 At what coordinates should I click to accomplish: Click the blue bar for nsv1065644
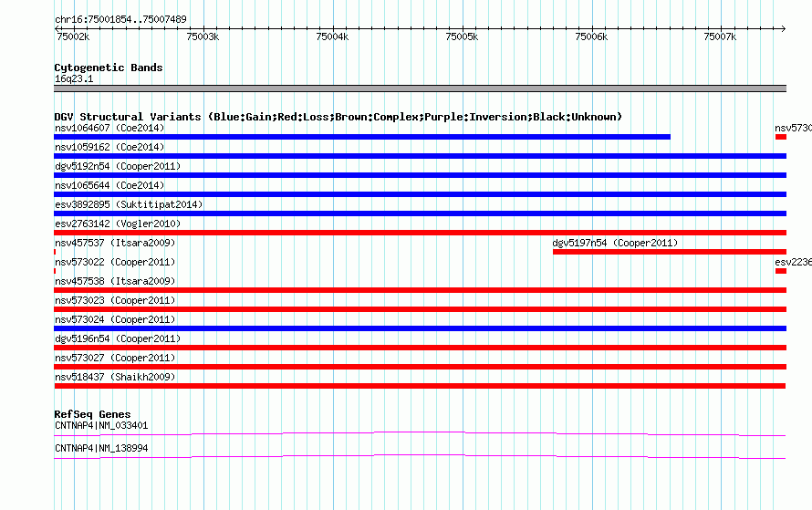click(x=420, y=194)
